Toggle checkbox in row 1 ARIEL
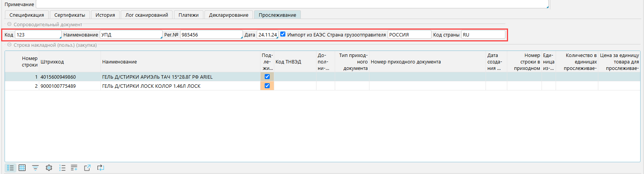The height and width of the screenshot is (174, 644). (x=267, y=77)
